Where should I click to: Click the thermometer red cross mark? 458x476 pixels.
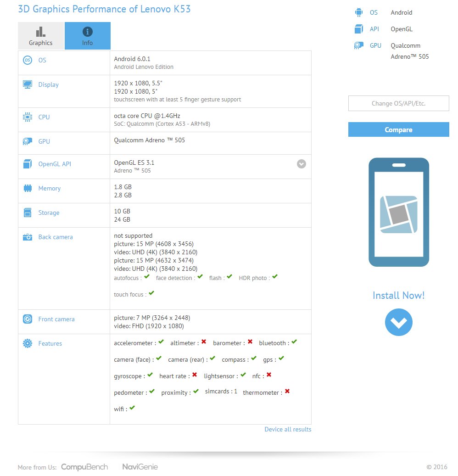click(x=287, y=391)
